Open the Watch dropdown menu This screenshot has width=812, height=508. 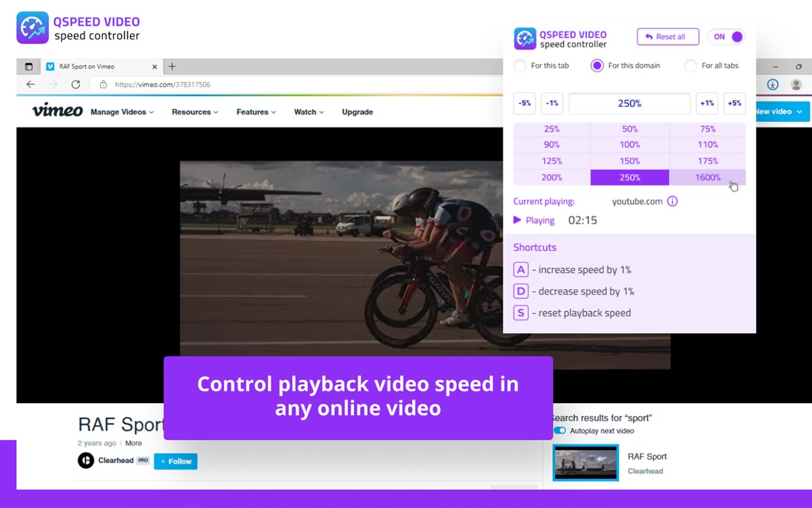point(308,112)
